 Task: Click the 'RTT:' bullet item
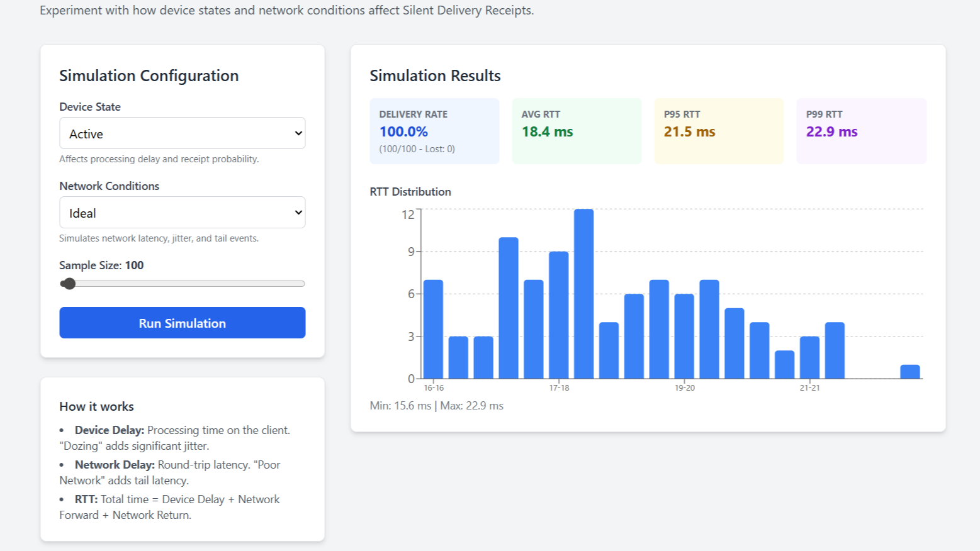(x=170, y=507)
